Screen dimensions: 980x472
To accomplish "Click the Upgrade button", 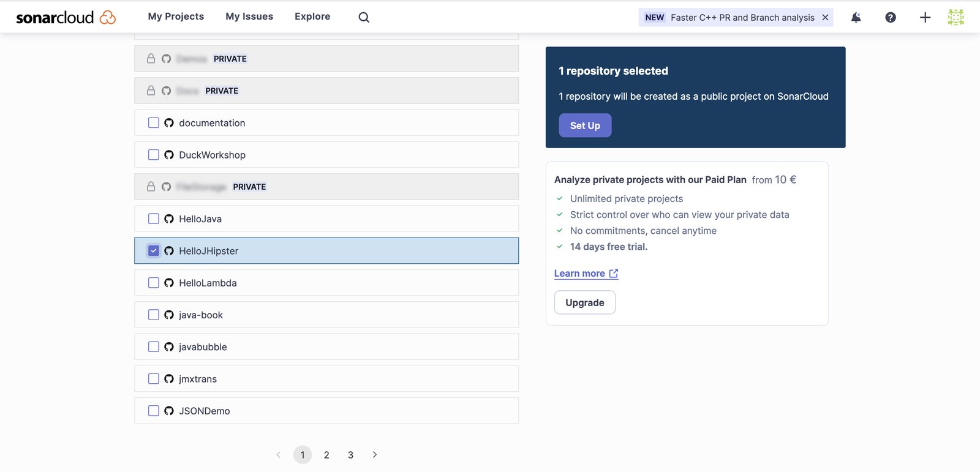I will pyautogui.click(x=585, y=302).
